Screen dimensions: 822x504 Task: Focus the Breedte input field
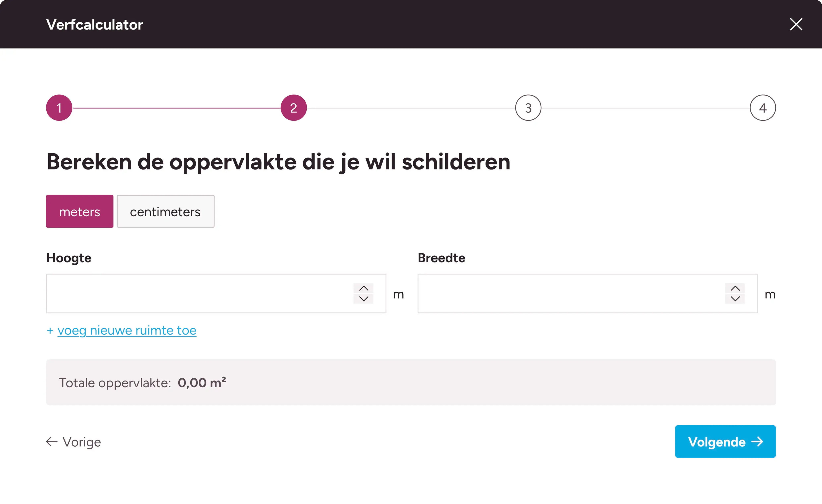coord(571,293)
